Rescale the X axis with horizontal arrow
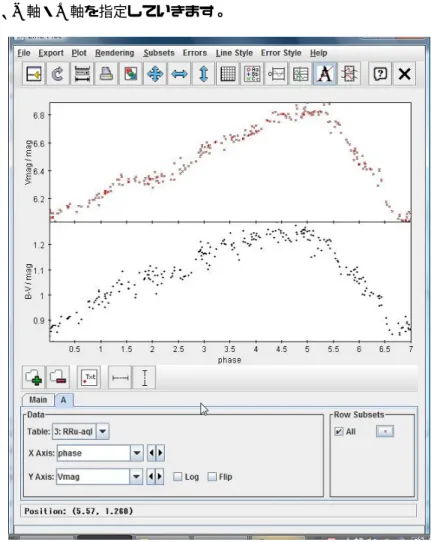 179,74
